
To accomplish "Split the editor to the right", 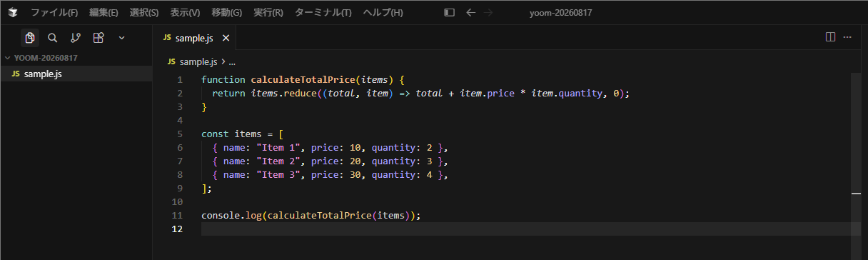I will click(x=830, y=37).
